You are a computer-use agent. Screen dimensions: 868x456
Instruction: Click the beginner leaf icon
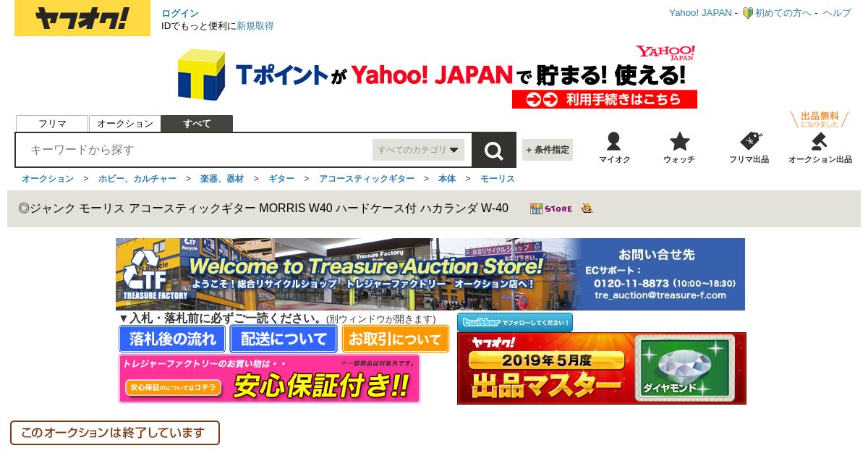click(x=748, y=13)
